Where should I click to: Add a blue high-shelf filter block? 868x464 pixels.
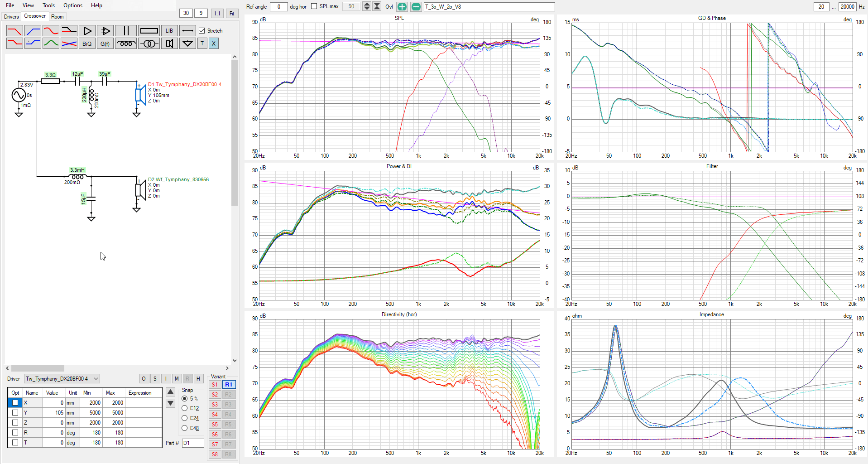[x=33, y=43]
